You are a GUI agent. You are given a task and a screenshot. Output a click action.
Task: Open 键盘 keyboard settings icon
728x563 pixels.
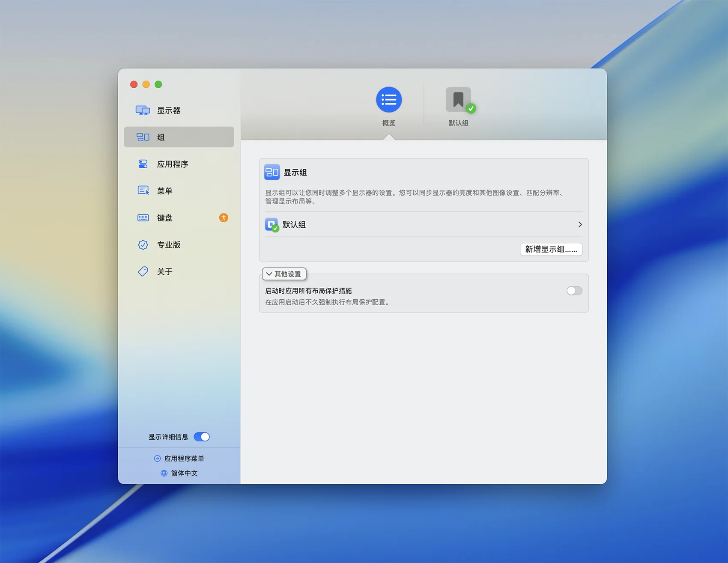click(143, 218)
